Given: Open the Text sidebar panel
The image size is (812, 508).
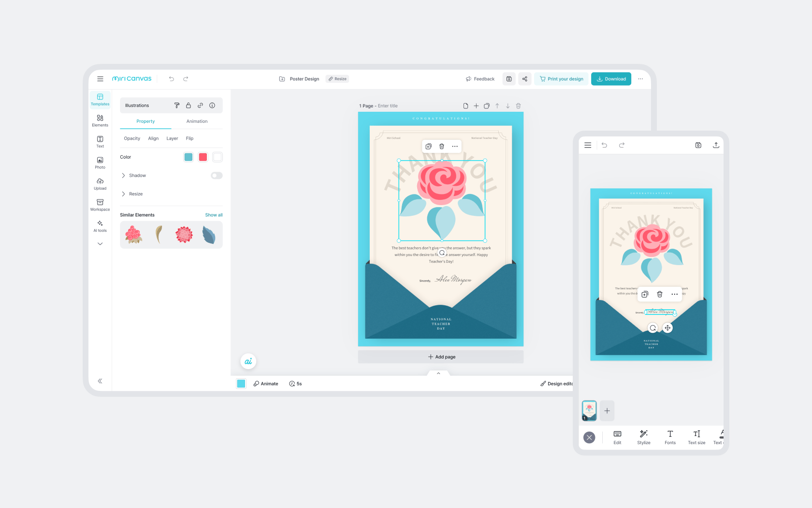Looking at the screenshot, I should [100, 142].
